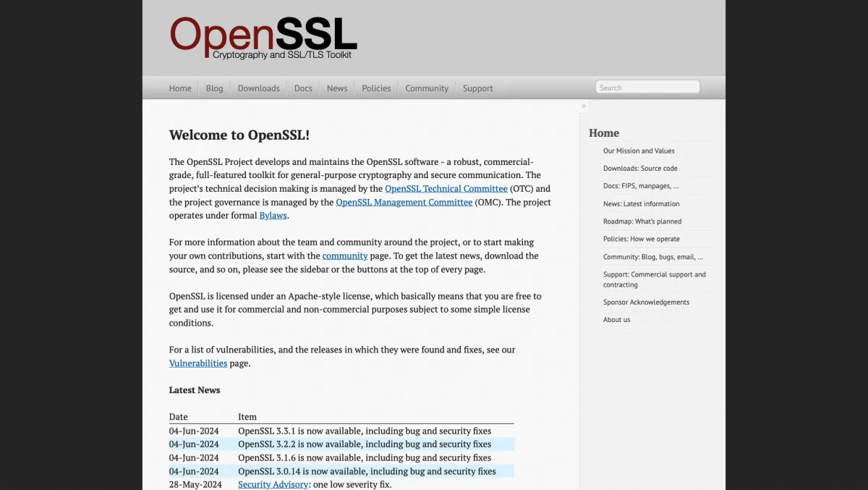The height and width of the screenshot is (490, 868).
Task: Open Roadmap: What's planned sidebar link
Action: (642, 221)
